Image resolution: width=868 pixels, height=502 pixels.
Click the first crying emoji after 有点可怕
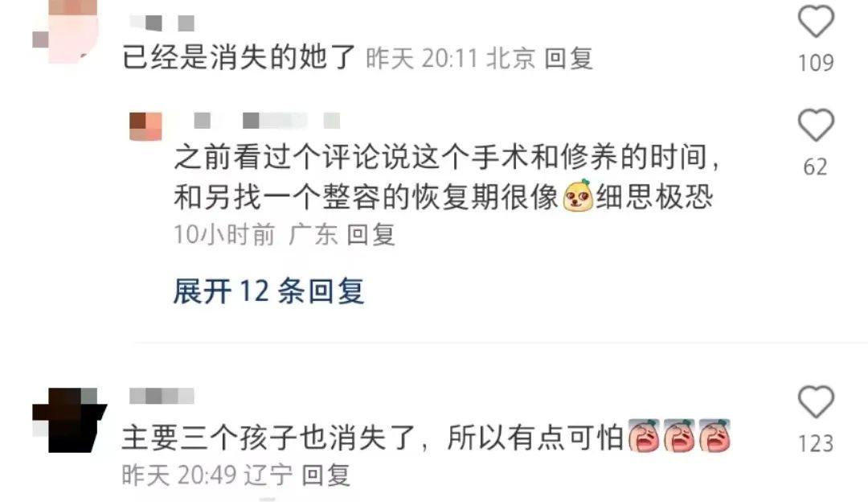tap(644, 436)
